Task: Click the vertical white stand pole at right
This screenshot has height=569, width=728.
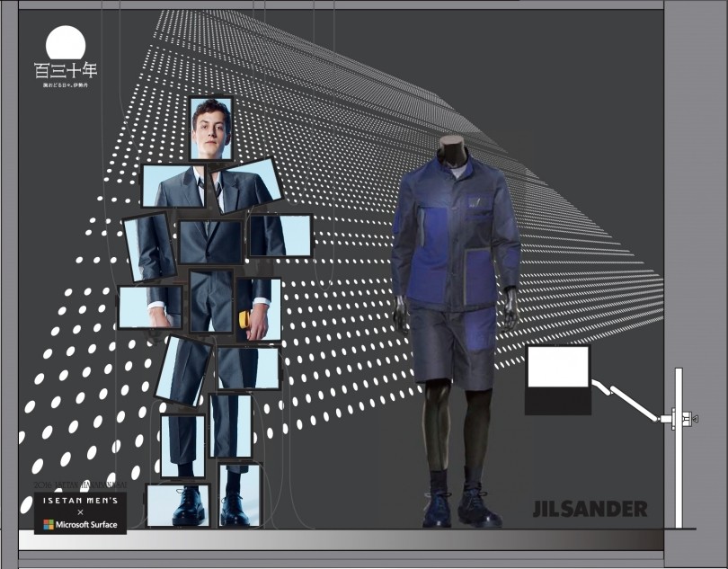Action: click(x=679, y=448)
